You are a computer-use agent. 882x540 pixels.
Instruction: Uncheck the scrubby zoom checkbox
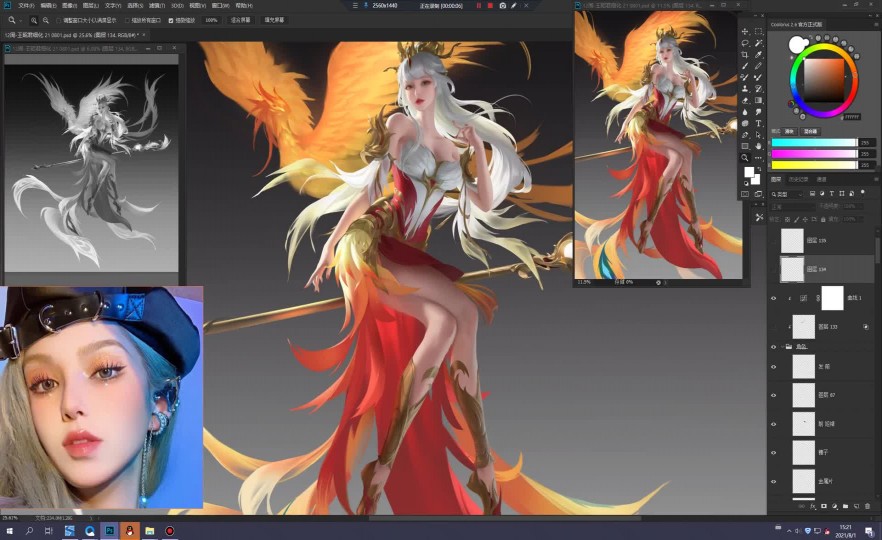click(x=171, y=20)
